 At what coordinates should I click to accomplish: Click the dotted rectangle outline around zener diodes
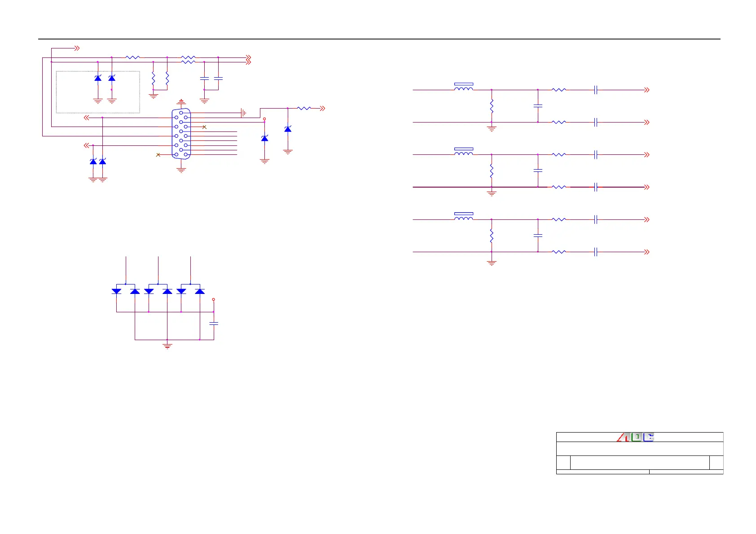click(x=98, y=92)
